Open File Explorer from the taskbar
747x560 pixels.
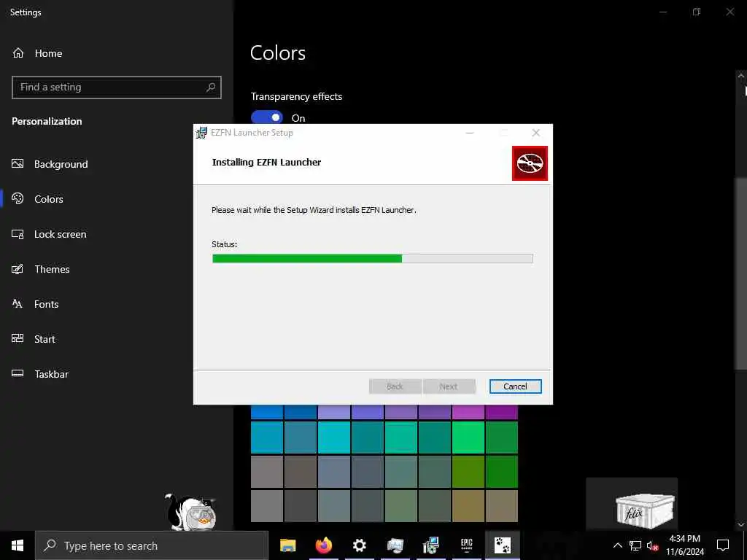tap(287, 545)
